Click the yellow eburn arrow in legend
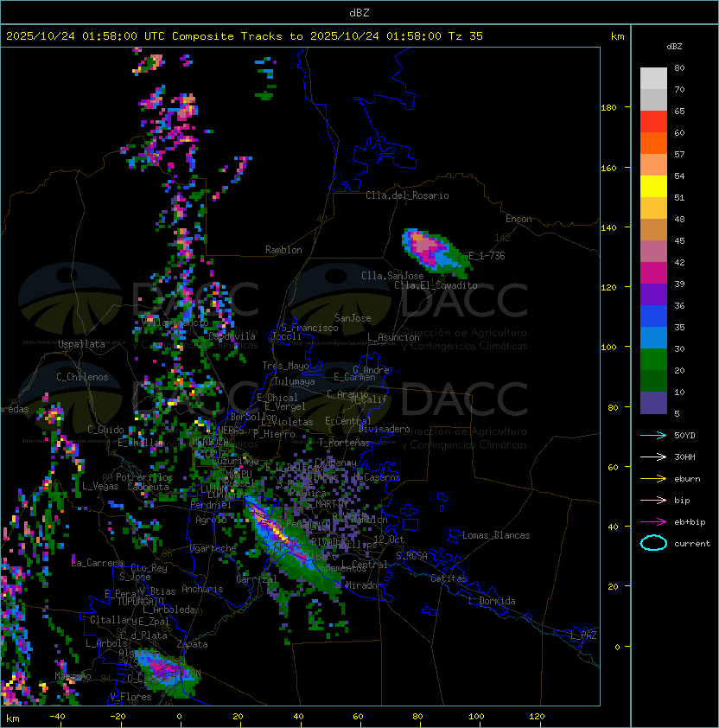Viewport: 719px width, 728px height. coord(653,479)
